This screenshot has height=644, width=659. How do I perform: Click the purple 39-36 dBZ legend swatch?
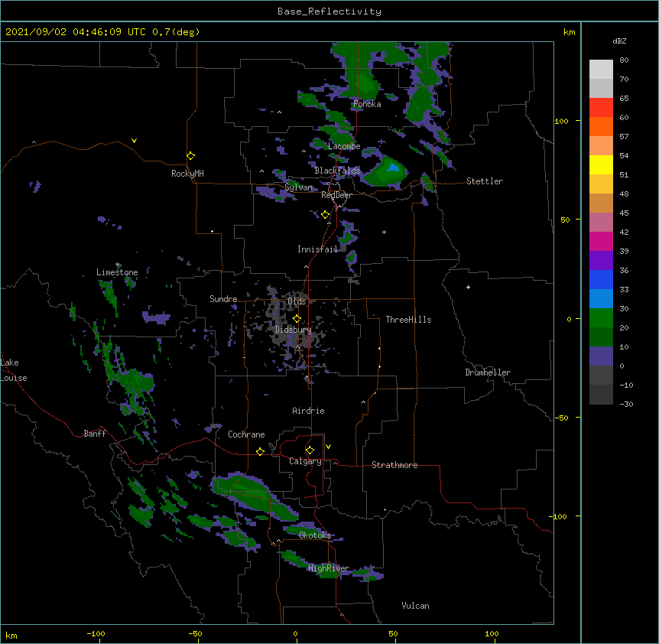point(601,261)
